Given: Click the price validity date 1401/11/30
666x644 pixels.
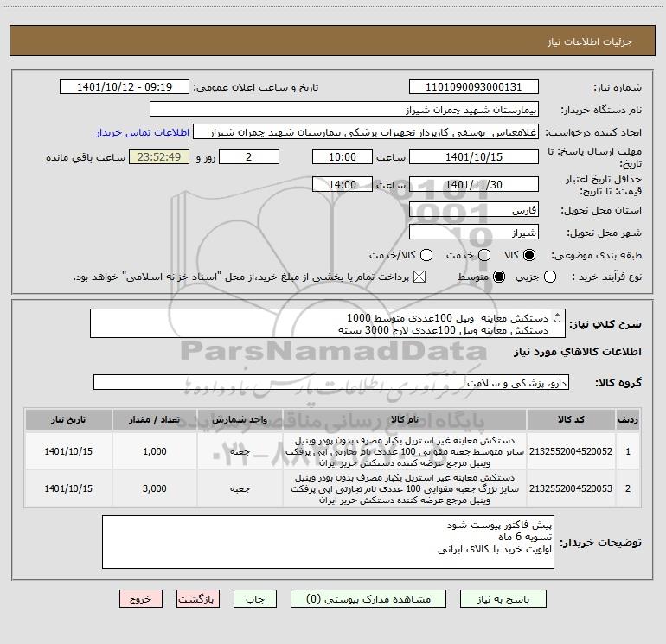Looking at the screenshot, I should (474, 184).
